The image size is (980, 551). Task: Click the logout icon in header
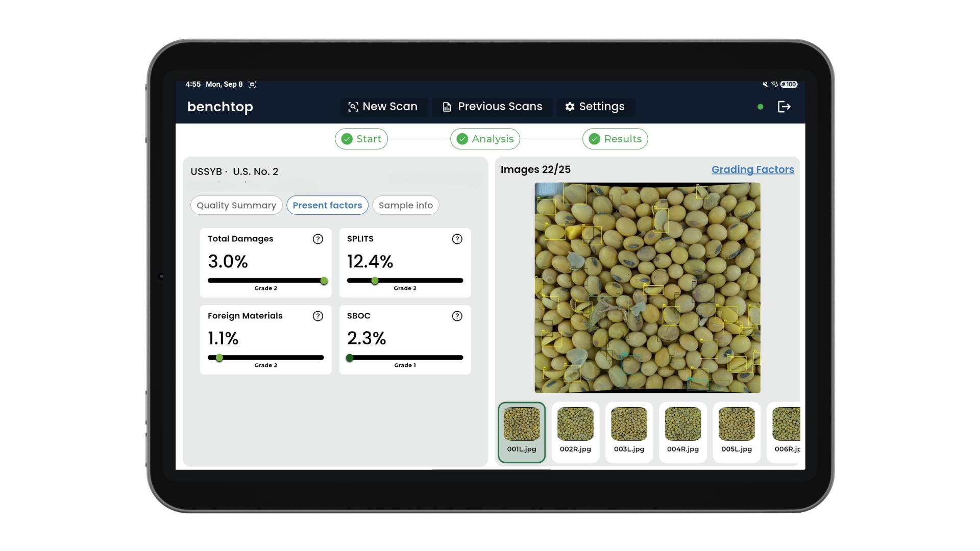coord(783,107)
